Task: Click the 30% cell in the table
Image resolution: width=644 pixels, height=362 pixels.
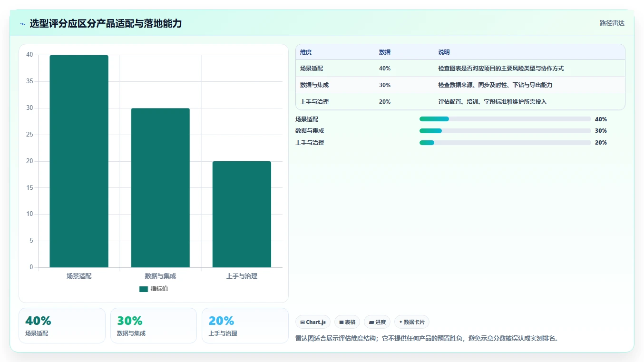Action: (385, 85)
